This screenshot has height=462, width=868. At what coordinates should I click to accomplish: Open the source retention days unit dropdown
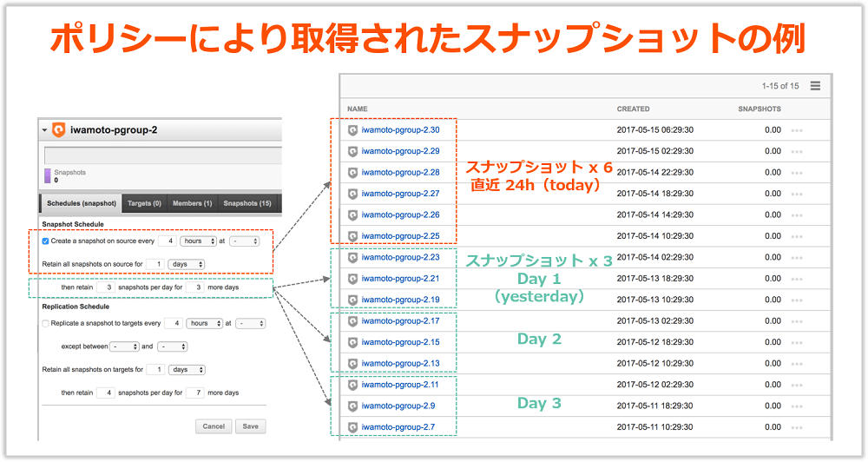pyautogui.click(x=187, y=264)
